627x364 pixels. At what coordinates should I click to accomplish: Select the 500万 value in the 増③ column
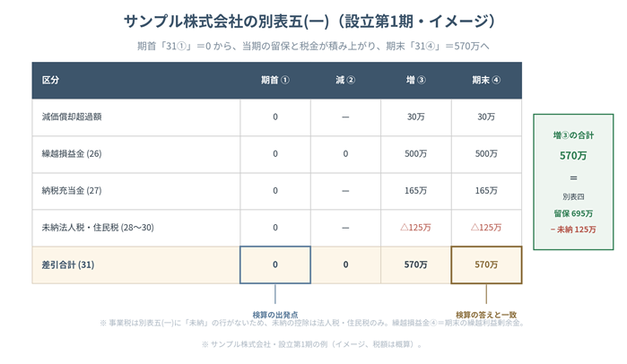416,154
